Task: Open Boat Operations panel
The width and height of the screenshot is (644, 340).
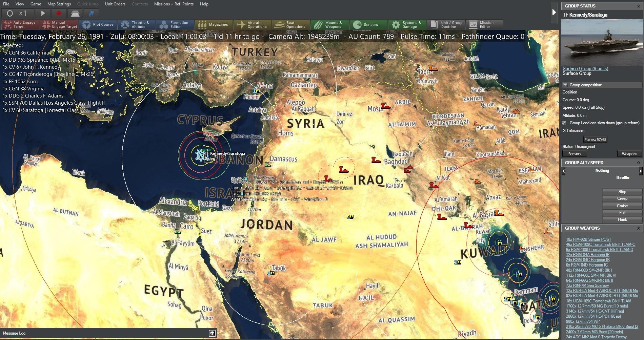Action: click(290, 24)
